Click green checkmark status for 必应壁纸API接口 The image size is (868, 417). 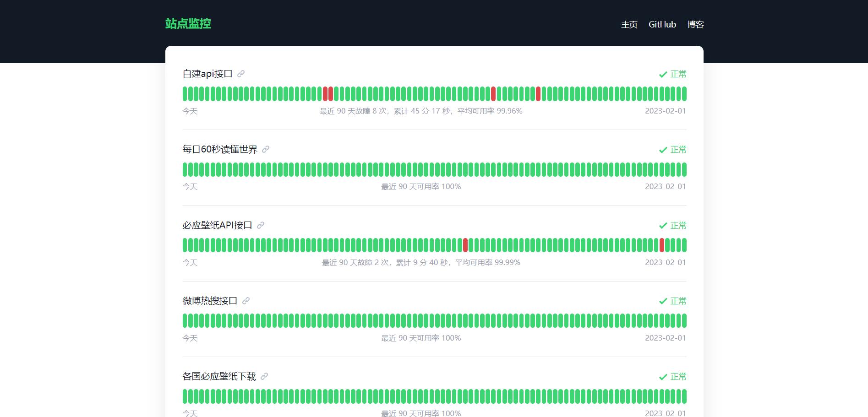(x=663, y=226)
